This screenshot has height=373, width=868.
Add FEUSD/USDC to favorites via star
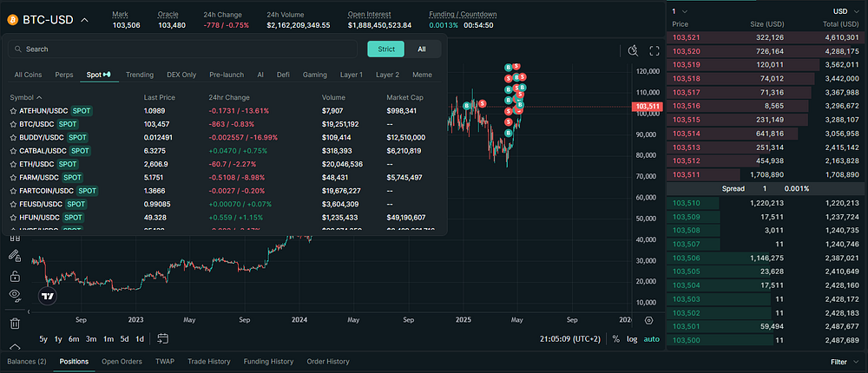tap(13, 204)
